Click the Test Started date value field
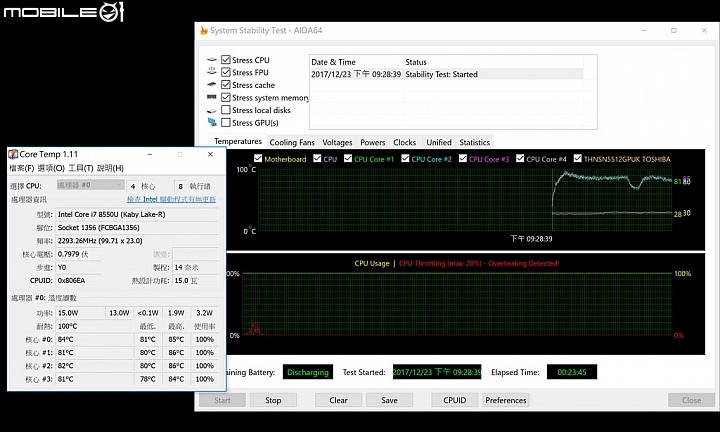This screenshot has width=720, height=432. pos(437,372)
